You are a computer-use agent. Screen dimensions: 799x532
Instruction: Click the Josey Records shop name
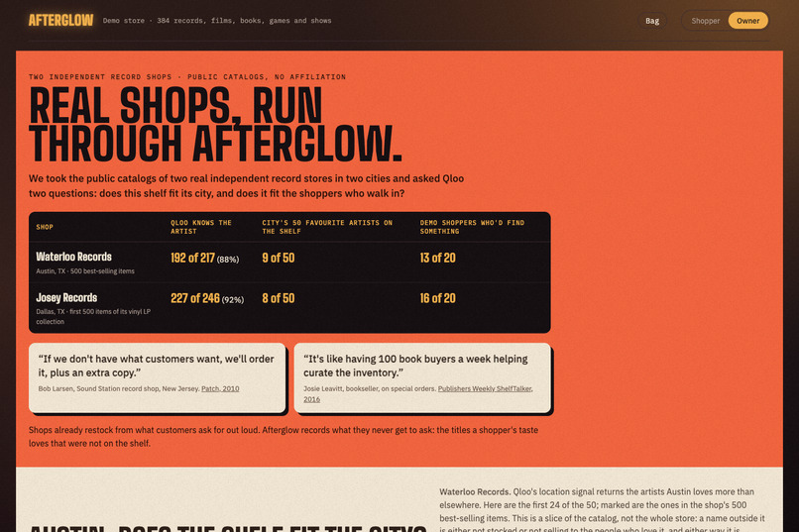coord(66,297)
